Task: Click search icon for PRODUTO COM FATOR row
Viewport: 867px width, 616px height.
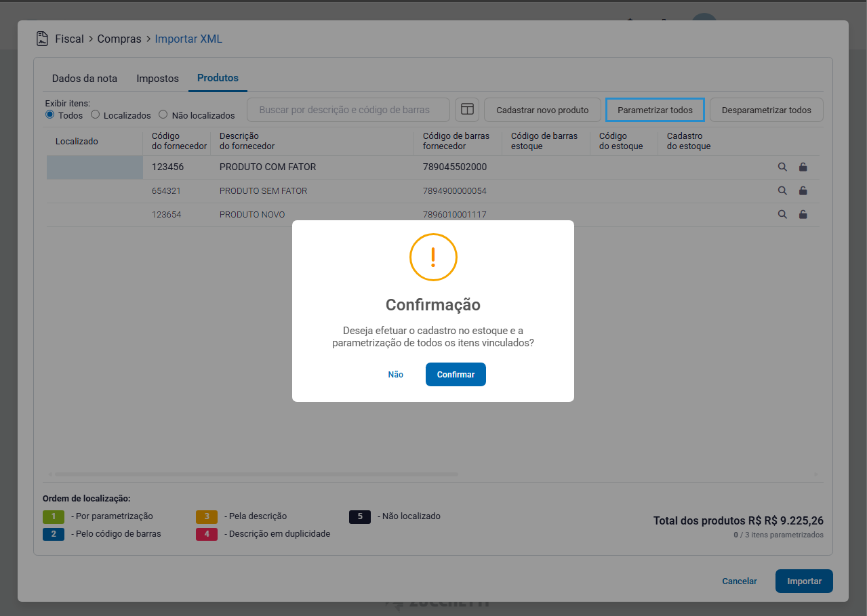Action: 782,167
